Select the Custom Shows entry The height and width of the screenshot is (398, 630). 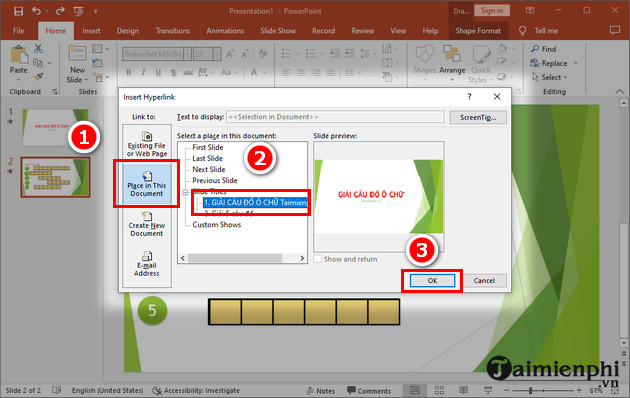pyautogui.click(x=217, y=225)
